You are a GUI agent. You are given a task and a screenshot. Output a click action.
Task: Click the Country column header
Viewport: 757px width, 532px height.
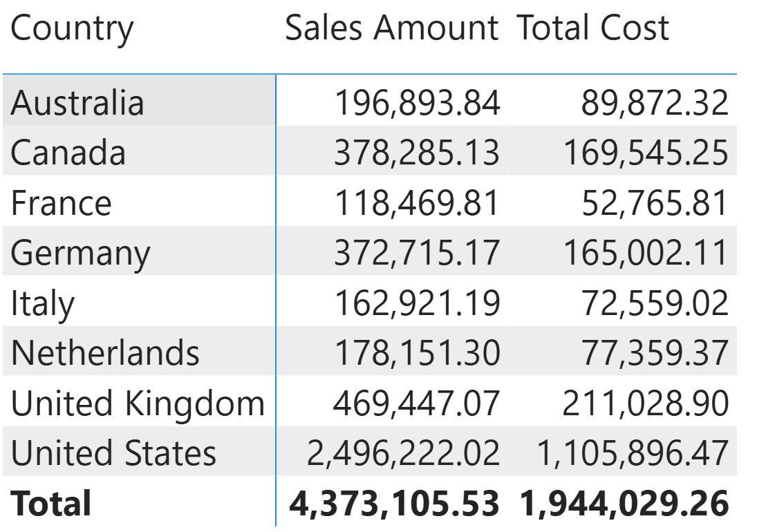click(x=72, y=29)
